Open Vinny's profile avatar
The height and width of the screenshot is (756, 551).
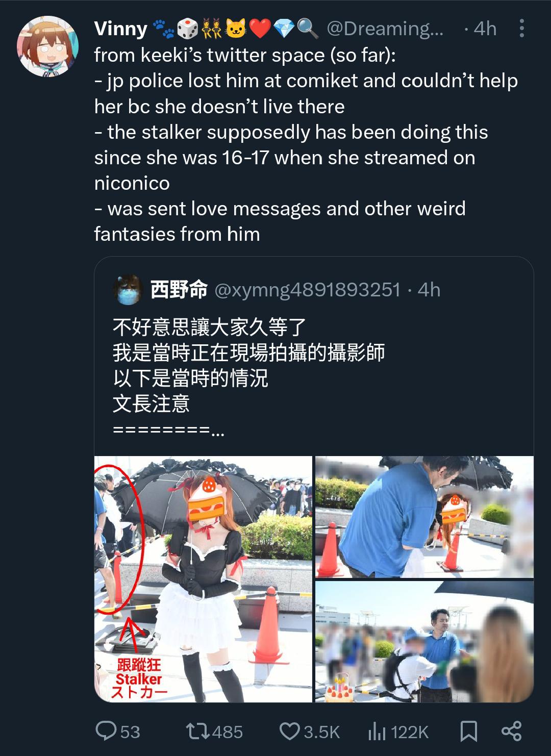pos(48,46)
